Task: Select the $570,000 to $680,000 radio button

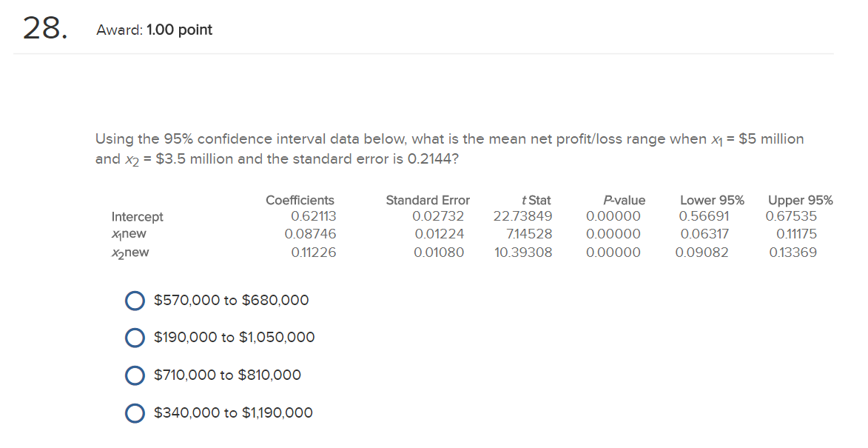Action: tap(135, 301)
